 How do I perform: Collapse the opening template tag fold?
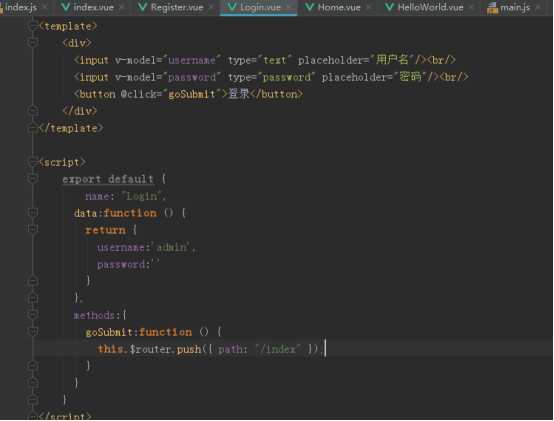click(x=33, y=25)
